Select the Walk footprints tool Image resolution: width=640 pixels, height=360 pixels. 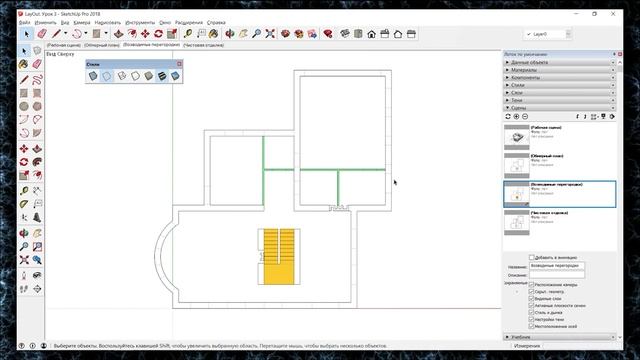click(24, 289)
